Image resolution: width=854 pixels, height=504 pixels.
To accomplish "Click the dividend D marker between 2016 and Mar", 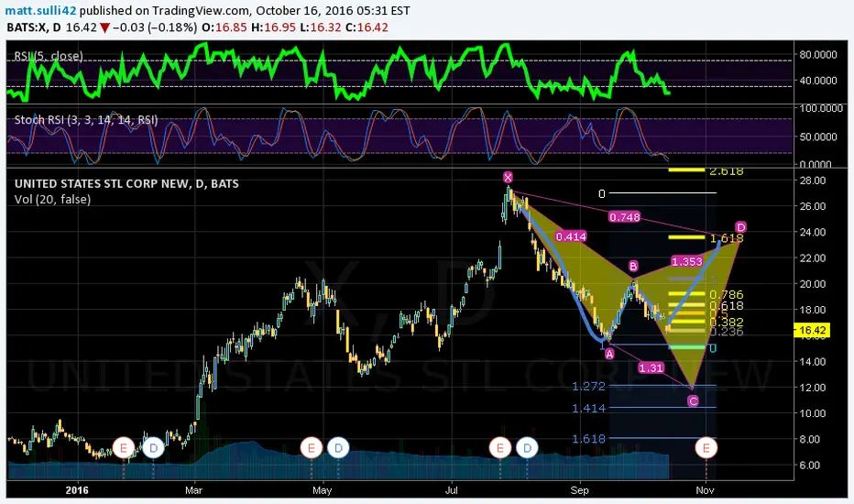I will point(153,448).
